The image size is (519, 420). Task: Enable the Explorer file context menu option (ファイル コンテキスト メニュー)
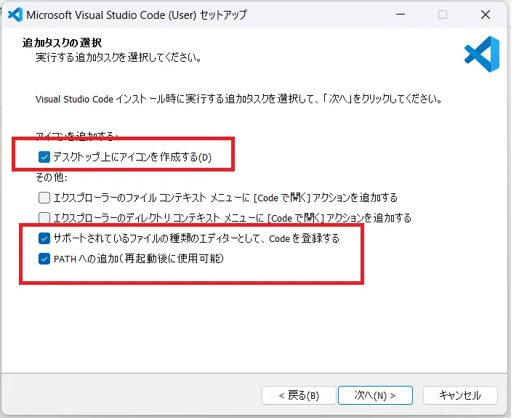tap(44, 198)
